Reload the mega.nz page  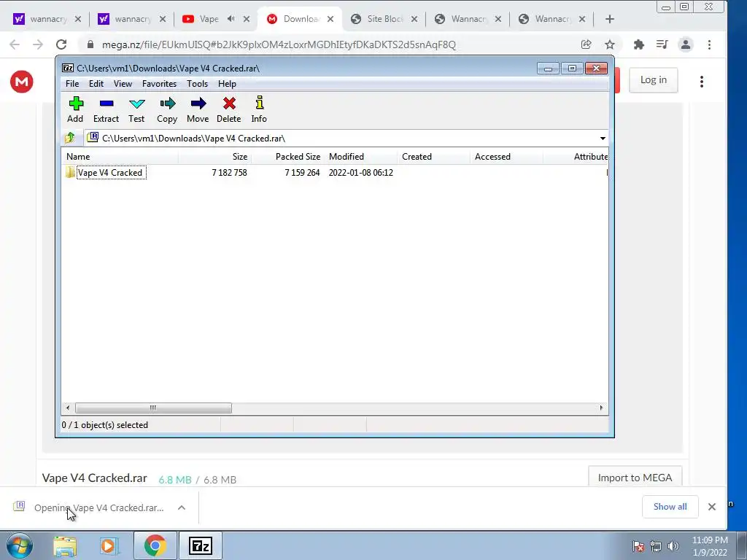pyautogui.click(x=61, y=44)
